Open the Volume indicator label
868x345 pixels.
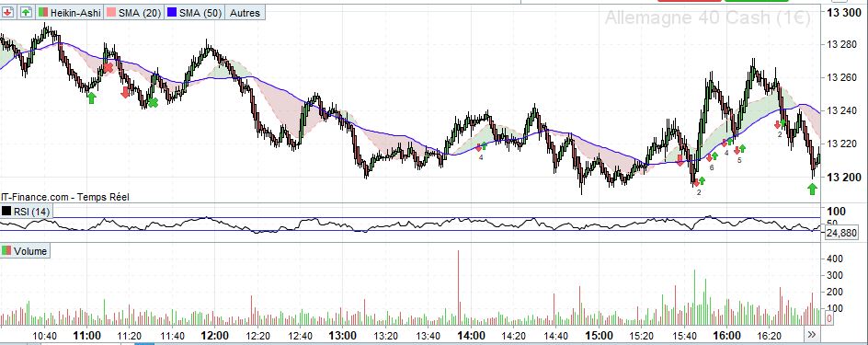[x=25, y=251]
